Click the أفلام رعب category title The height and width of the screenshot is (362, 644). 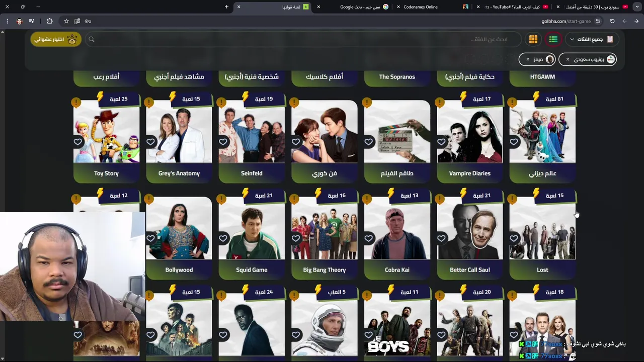[106, 77]
